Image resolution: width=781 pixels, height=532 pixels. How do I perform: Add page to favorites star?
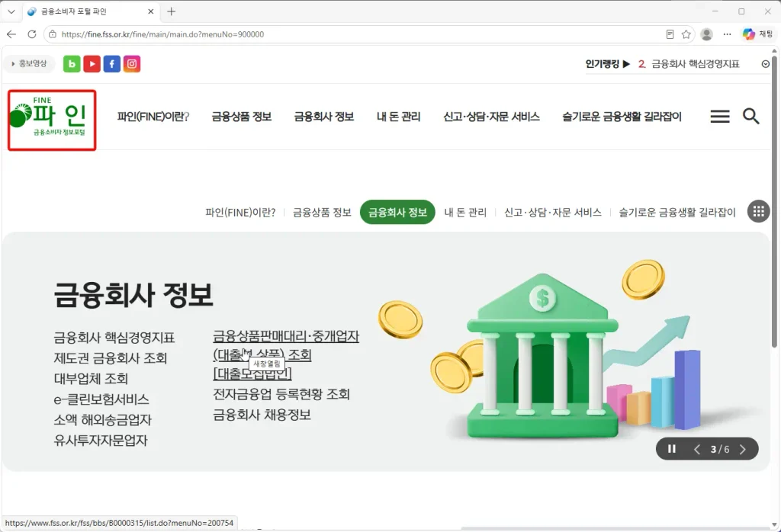point(686,34)
